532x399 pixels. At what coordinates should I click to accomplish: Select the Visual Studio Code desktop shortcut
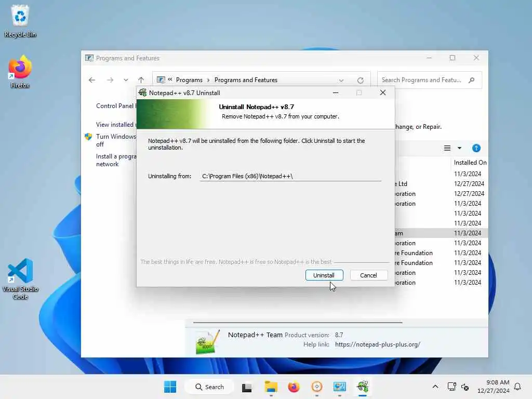tap(20, 279)
